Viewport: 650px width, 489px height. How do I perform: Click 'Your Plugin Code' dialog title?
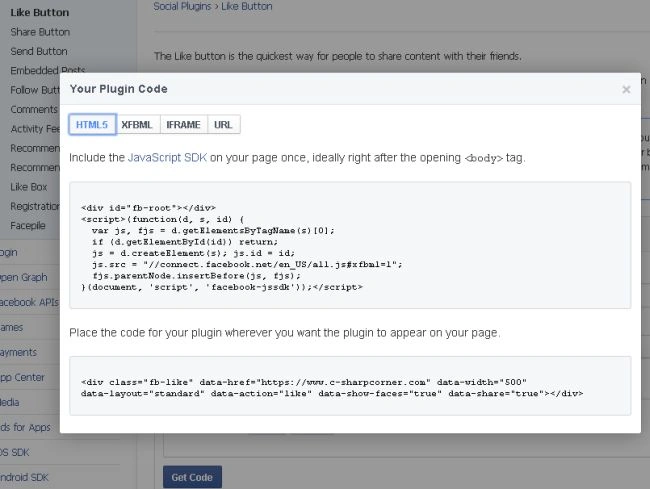(x=119, y=89)
